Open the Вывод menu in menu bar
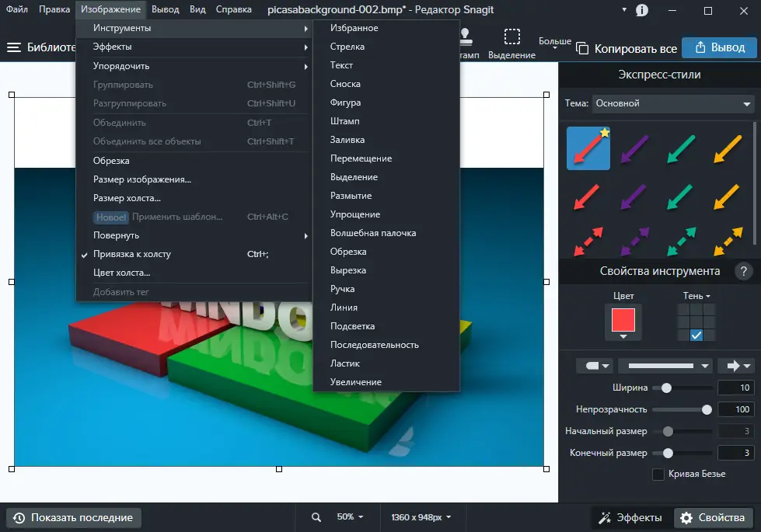The width and height of the screenshot is (761, 532). pyautogui.click(x=165, y=9)
